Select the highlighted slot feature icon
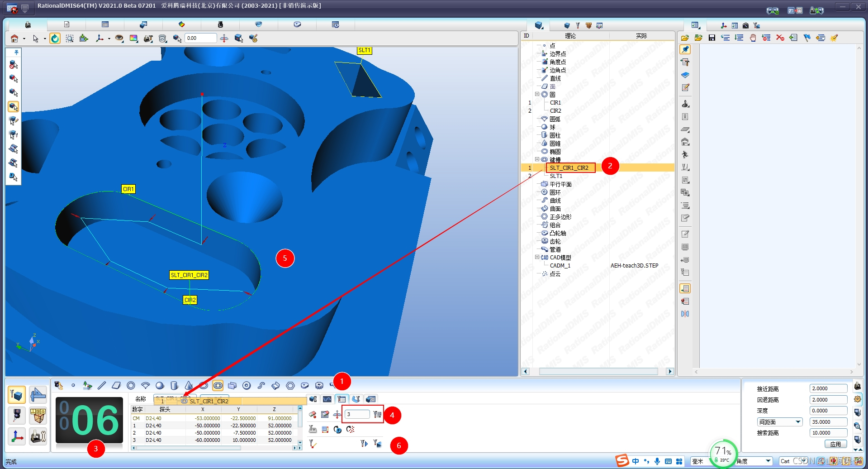868x469 pixels. (218, 385)
